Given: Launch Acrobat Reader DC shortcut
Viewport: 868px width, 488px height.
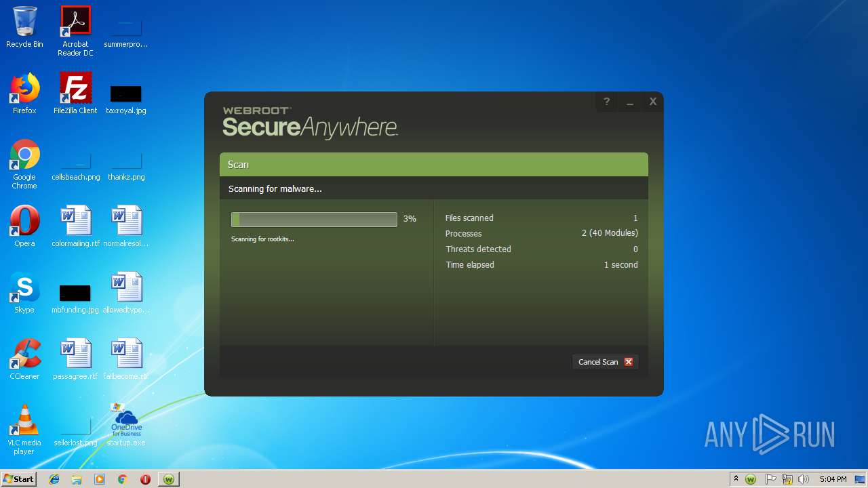Looking at the screenshot, I should coord(75,31).
